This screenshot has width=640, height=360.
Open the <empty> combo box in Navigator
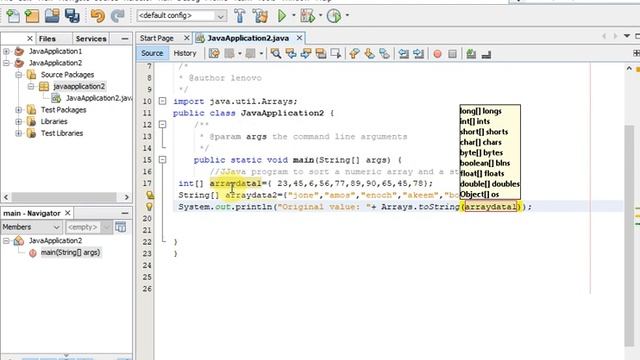click(x=88, y=227)
